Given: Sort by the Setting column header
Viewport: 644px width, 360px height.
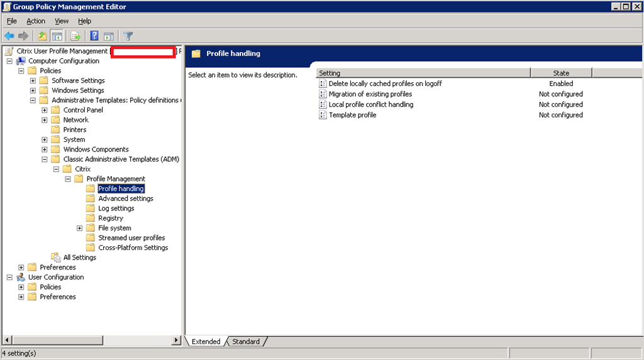Looking at the screenshot, I should pos(423,73).
